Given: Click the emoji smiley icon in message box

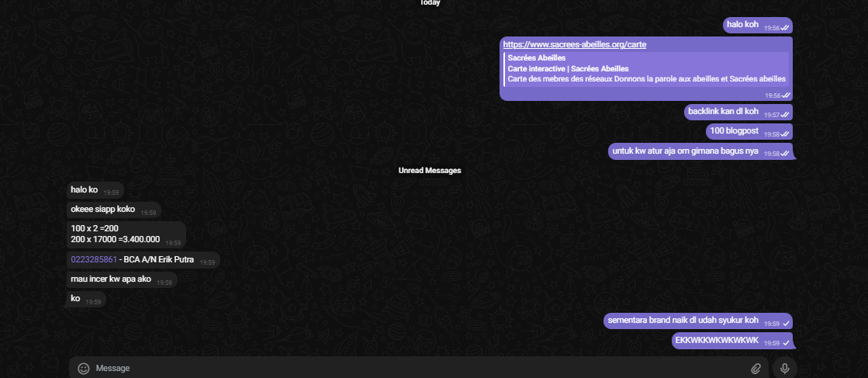Looking at the screenshot, I should coord(84,369).
